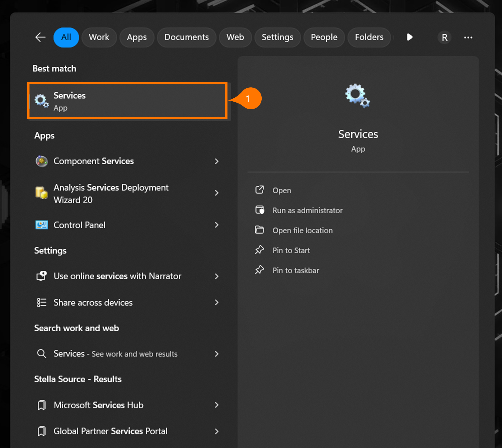502x448 pixels.
Task: Expand the Global Partner Services Portal chevron
Action: click(x=216, y=431)
